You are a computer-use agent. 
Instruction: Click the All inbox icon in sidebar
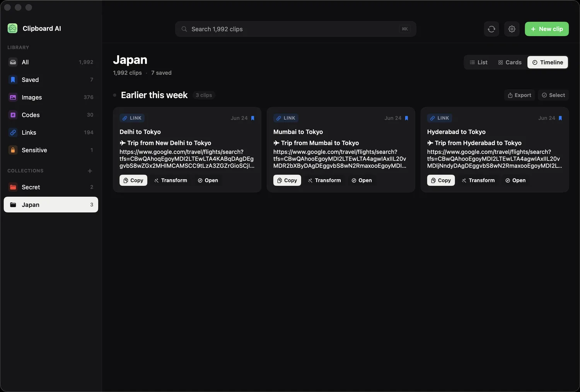point(13,62)
